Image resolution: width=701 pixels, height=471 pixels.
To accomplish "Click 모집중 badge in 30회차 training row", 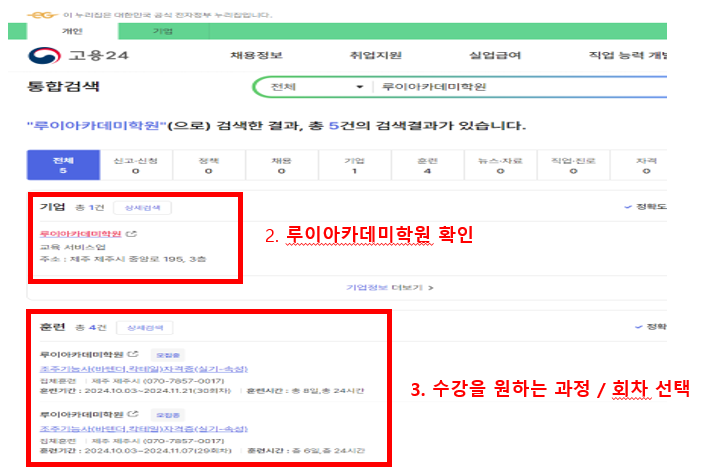I will pos(168,355).
